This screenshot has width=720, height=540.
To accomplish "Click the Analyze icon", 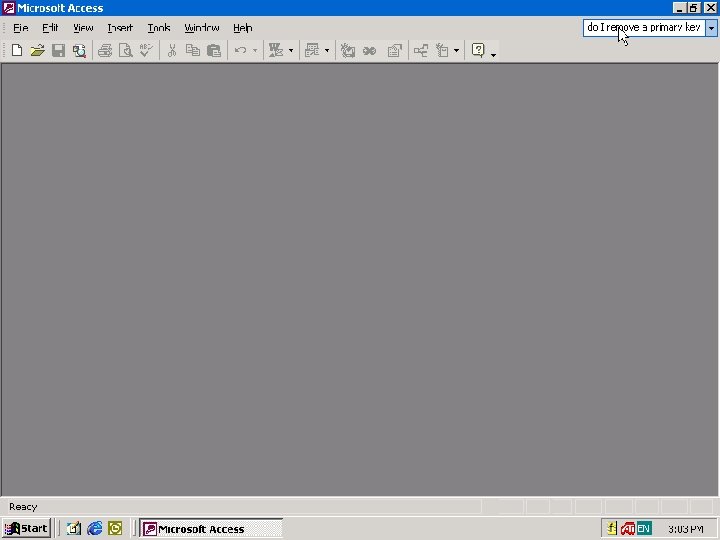I will point(312,50).
